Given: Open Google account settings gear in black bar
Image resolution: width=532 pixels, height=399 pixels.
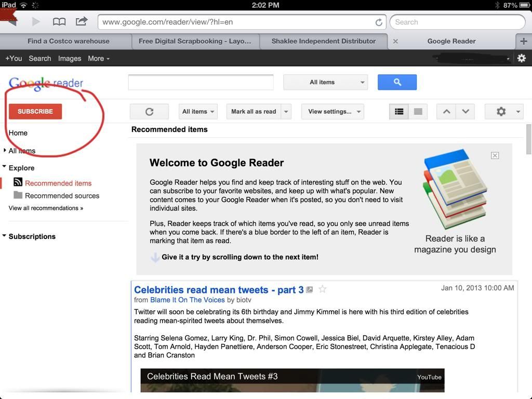Looking at the screenshot, I should [522, 58].
